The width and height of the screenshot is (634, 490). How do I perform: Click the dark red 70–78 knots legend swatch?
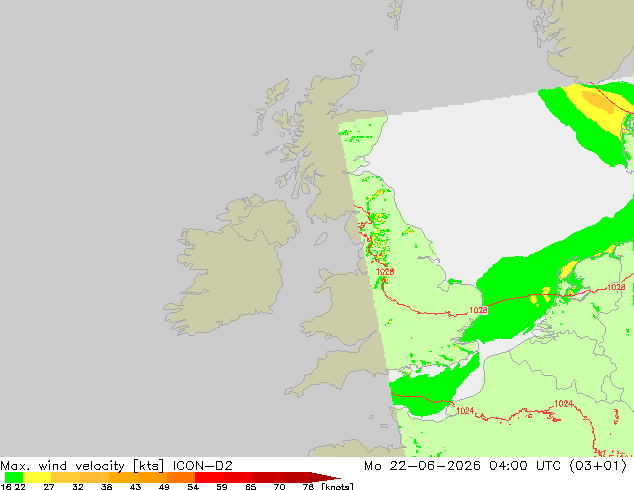click(297, 477)
